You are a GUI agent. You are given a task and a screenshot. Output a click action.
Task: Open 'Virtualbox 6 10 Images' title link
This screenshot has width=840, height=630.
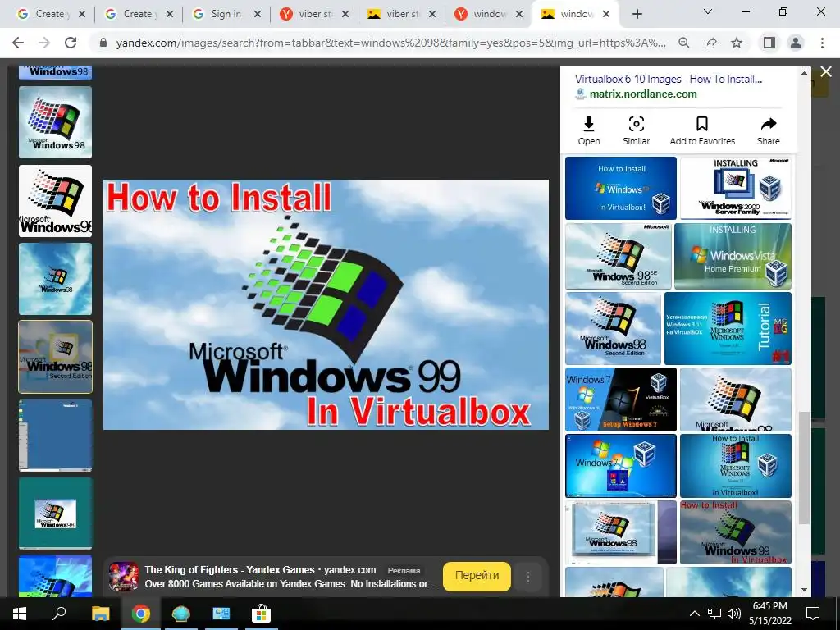click(x=669, y=79)
